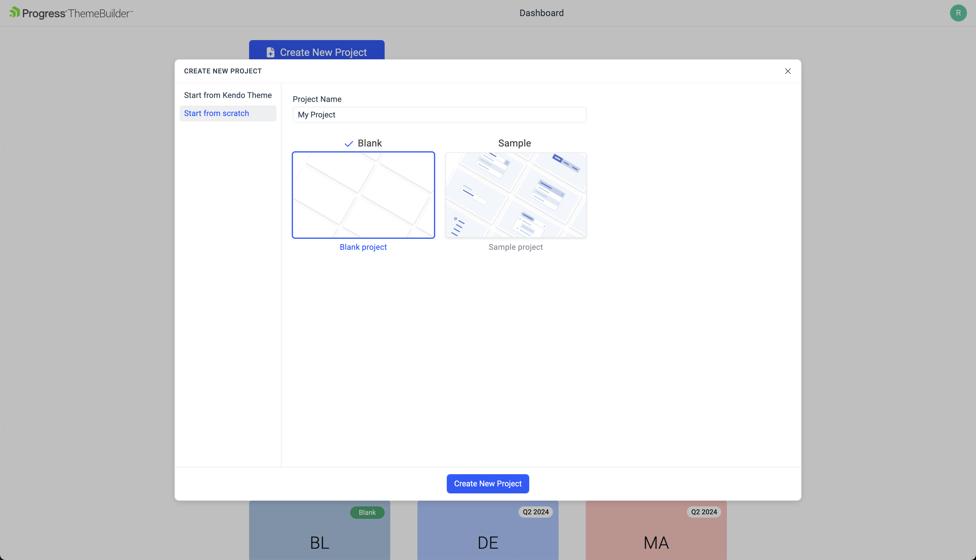Select the Sample template thumbnail

click(515, 195)
